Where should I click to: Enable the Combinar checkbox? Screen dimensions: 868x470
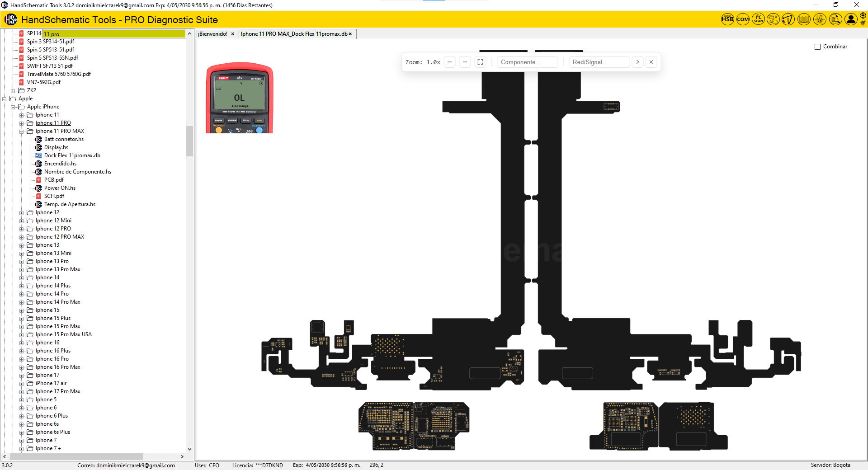817,47
